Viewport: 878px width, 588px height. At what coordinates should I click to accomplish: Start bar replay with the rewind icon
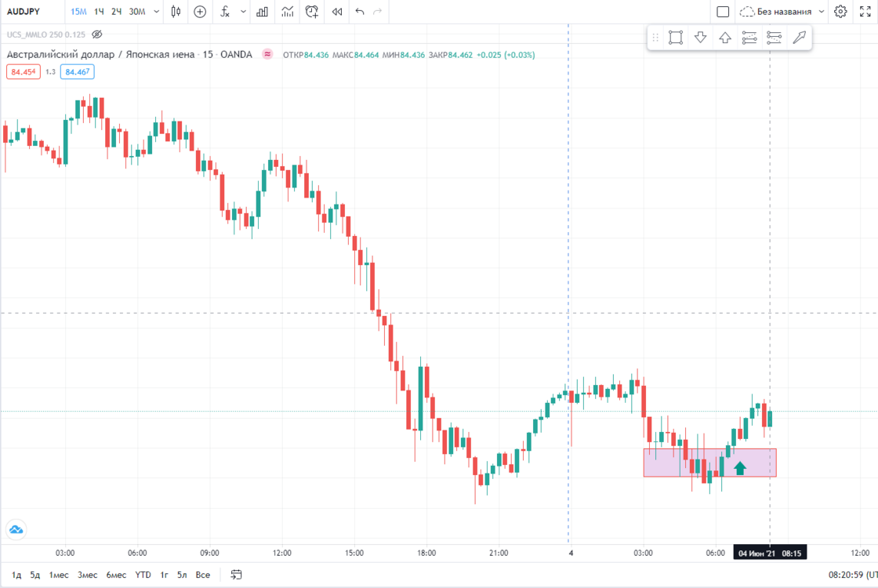click(x=337, y=11)
